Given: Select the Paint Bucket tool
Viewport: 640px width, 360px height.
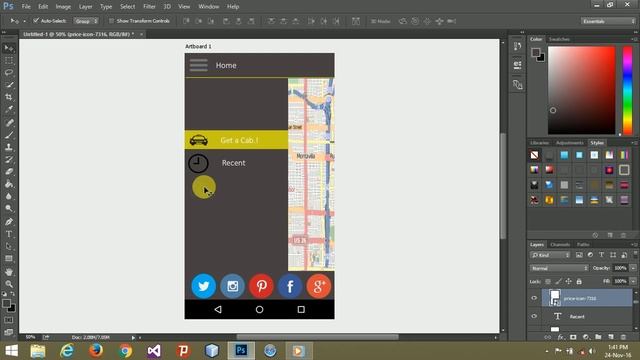Looking at the screenshot, I should click(x=9, y=184).
